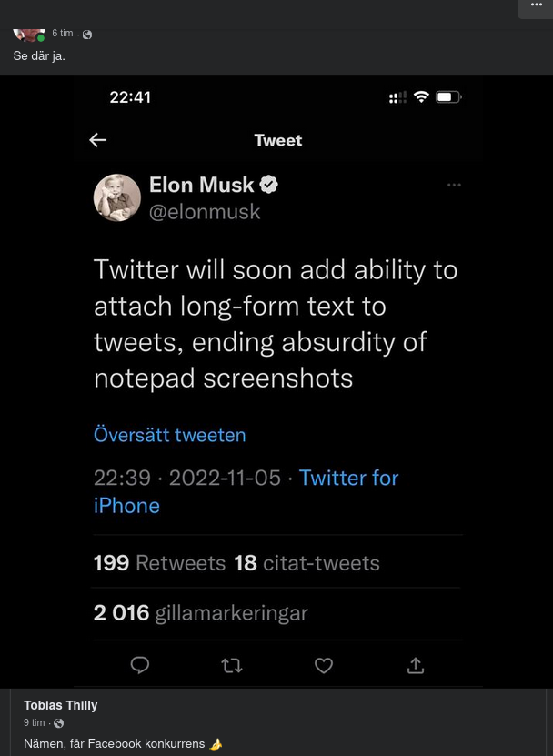Click the Wi-Fi icon in the status bar
Viewport: 553px width, 756px height.
coord(421,96)
